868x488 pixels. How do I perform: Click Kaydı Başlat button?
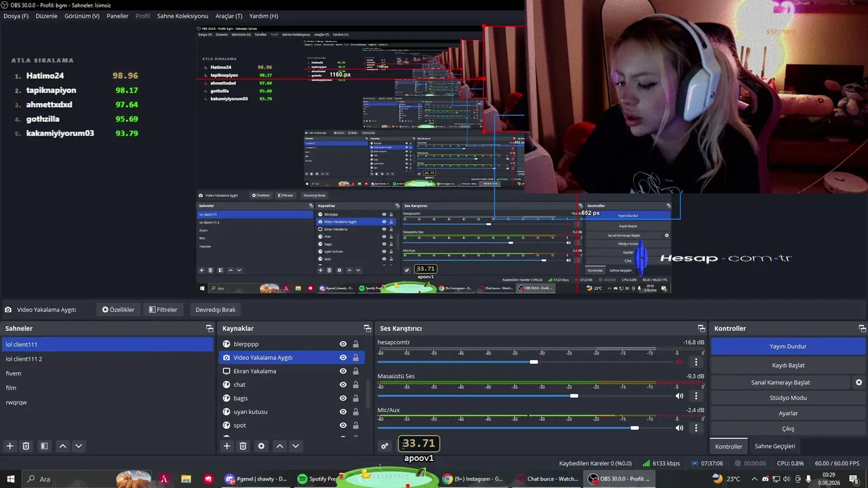(788, 365)
